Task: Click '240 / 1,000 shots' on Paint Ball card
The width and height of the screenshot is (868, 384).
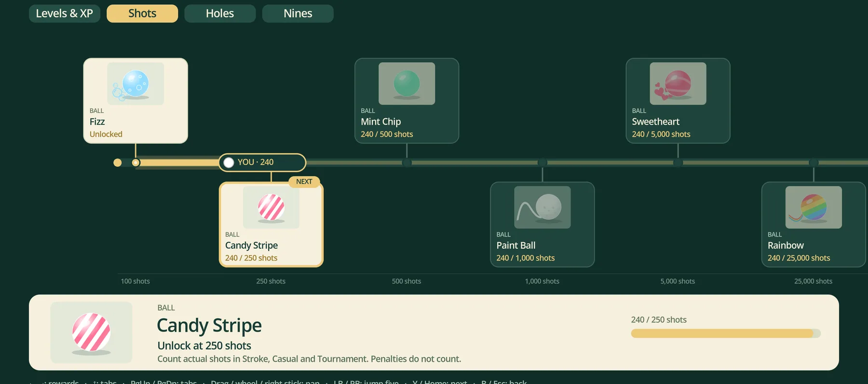Action: pyautogui.click(x=526, y=258)
